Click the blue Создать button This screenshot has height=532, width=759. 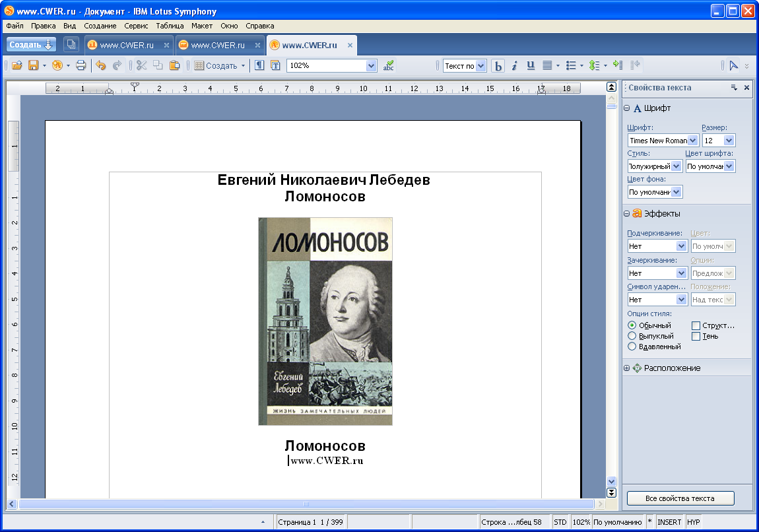(31, 45)
